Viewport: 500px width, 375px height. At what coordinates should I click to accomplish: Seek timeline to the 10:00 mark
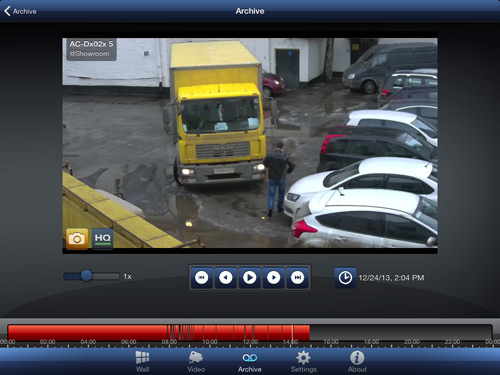click(x=210, y=333)
